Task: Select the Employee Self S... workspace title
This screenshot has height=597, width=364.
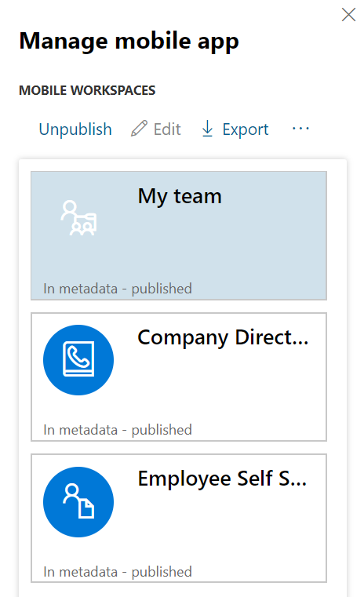Action: tap(222, 479)
